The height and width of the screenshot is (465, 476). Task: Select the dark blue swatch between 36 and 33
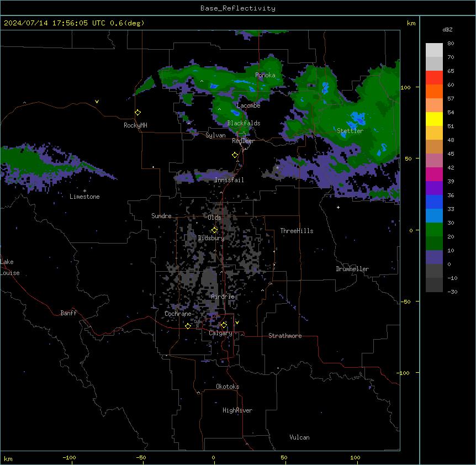(434, 202)
